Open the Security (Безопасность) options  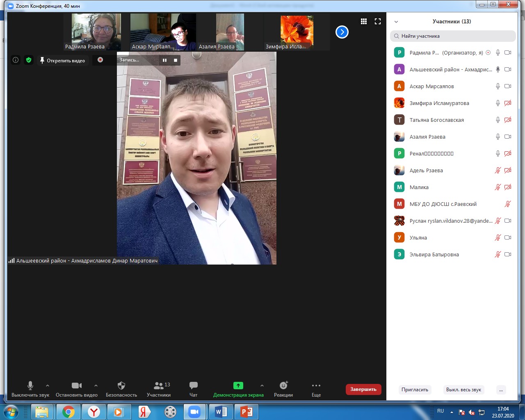coord(121,389)
